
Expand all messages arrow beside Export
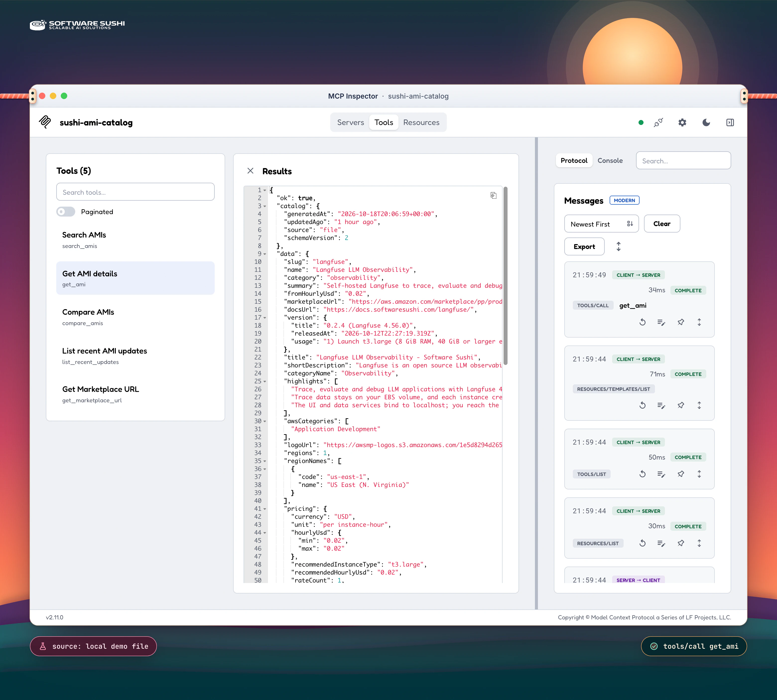(x=618, y=246)
